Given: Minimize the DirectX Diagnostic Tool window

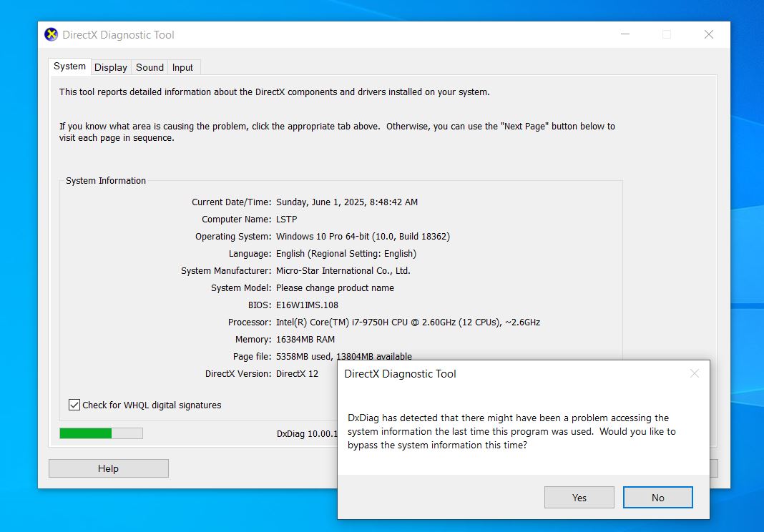Looking at the screenshot, I should (625, 34).
